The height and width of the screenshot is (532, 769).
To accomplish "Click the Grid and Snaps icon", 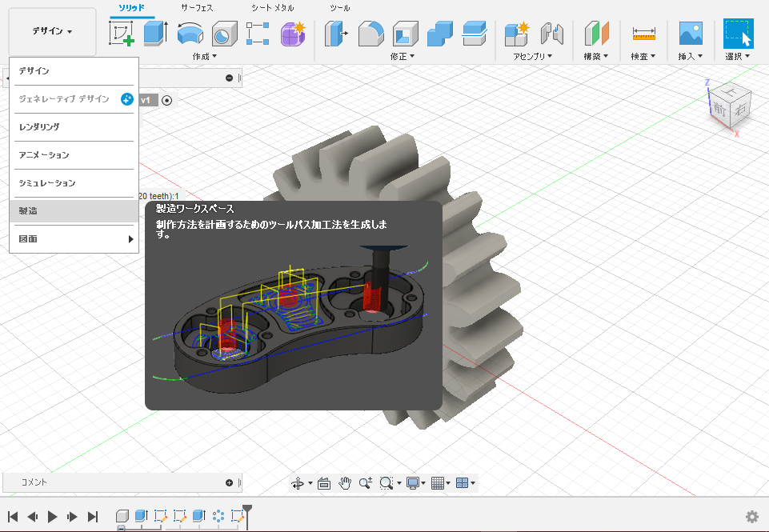I will tap(438, 483).
